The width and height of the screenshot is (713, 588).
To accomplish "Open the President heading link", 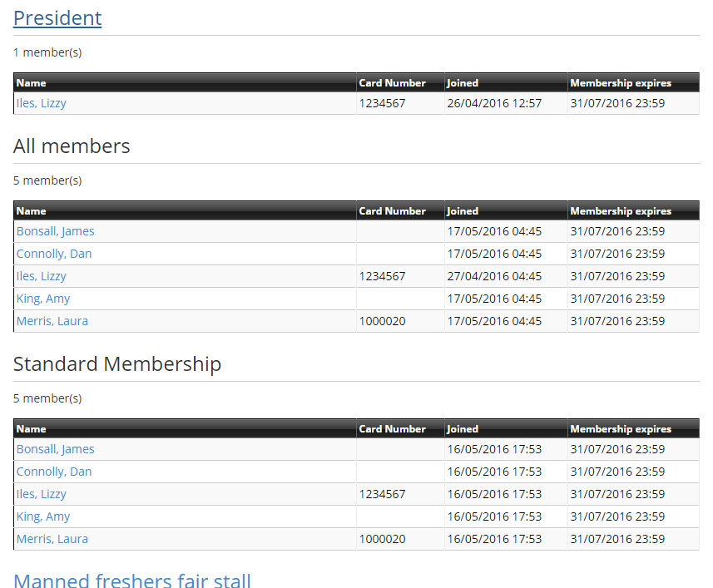I will [x=57, y=18].
